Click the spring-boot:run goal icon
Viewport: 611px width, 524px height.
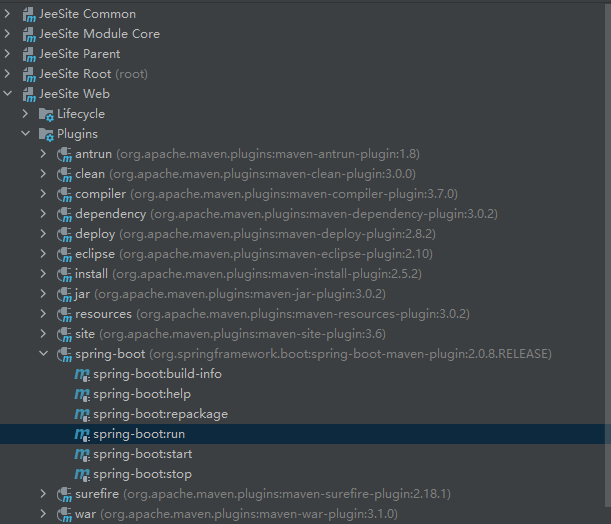pos(82,434)
